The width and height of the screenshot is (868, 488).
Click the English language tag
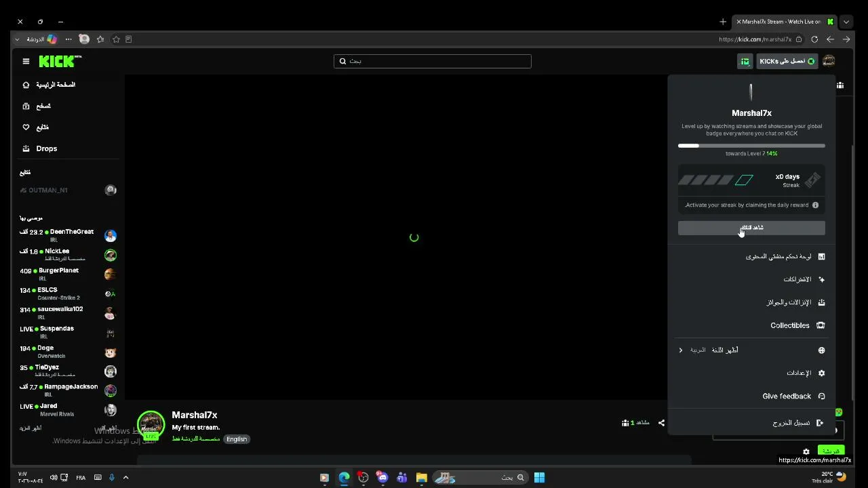point(237,439)
